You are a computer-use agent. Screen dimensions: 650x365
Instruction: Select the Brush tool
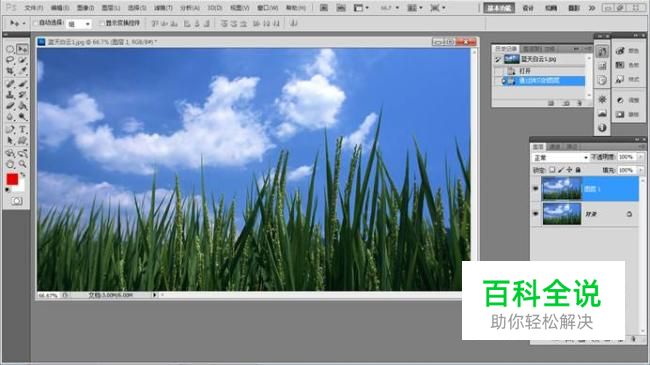(x=22, y=84)
